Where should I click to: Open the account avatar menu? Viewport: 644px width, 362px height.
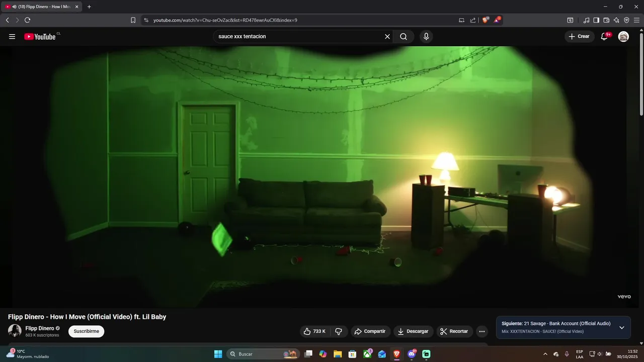[623, 37]
